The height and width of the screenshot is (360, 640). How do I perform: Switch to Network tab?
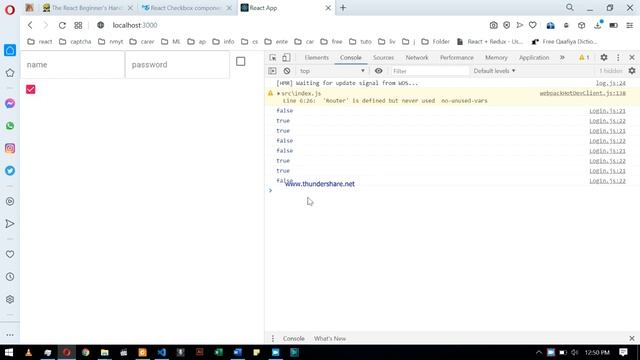click(417, 58)
